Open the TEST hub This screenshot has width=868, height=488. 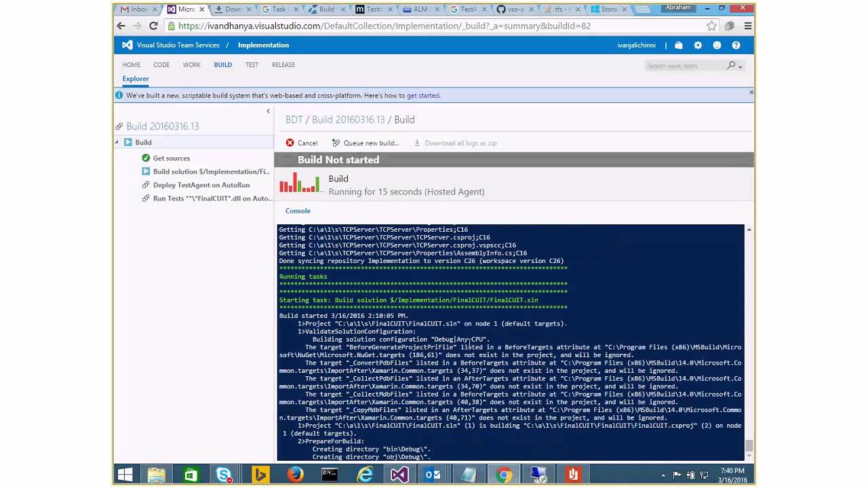(x=252, y=65)
